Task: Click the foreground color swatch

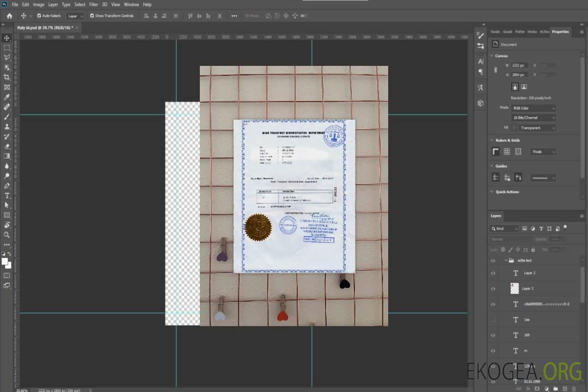Action: [5, 261]
